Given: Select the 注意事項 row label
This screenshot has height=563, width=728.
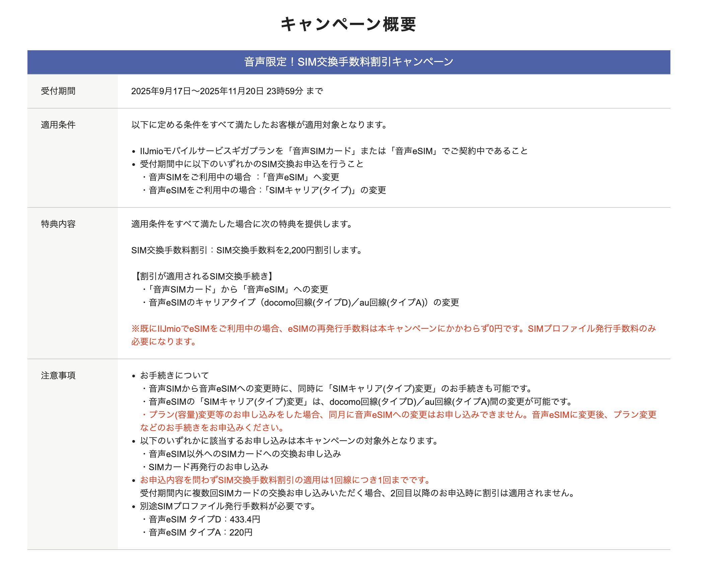Looking at the screenshot, I should click(58, 376).
